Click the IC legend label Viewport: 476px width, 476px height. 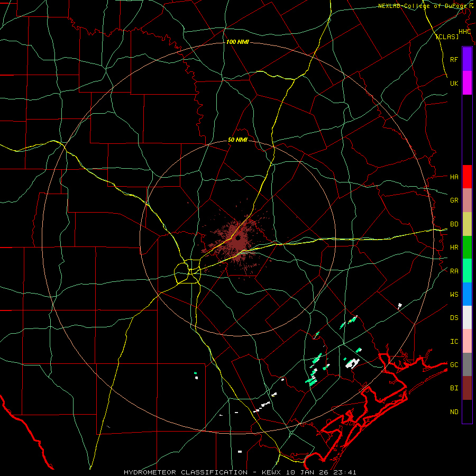pos(454,342)
